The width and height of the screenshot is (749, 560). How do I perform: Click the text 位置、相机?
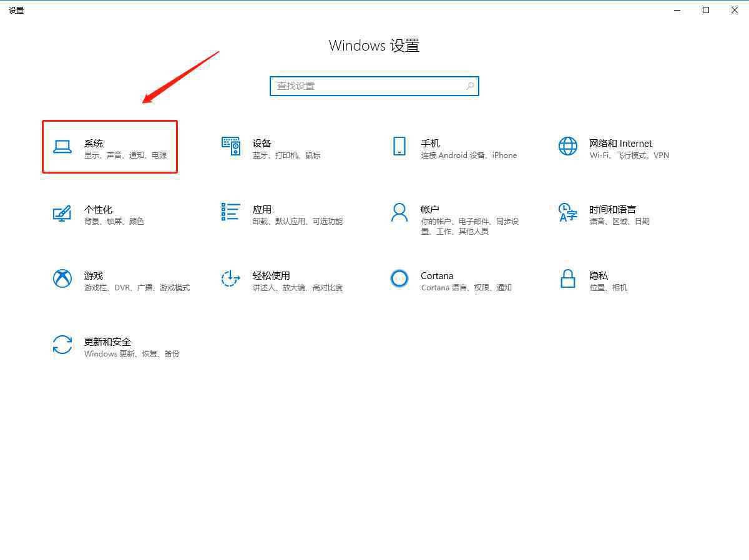[609, 288]
